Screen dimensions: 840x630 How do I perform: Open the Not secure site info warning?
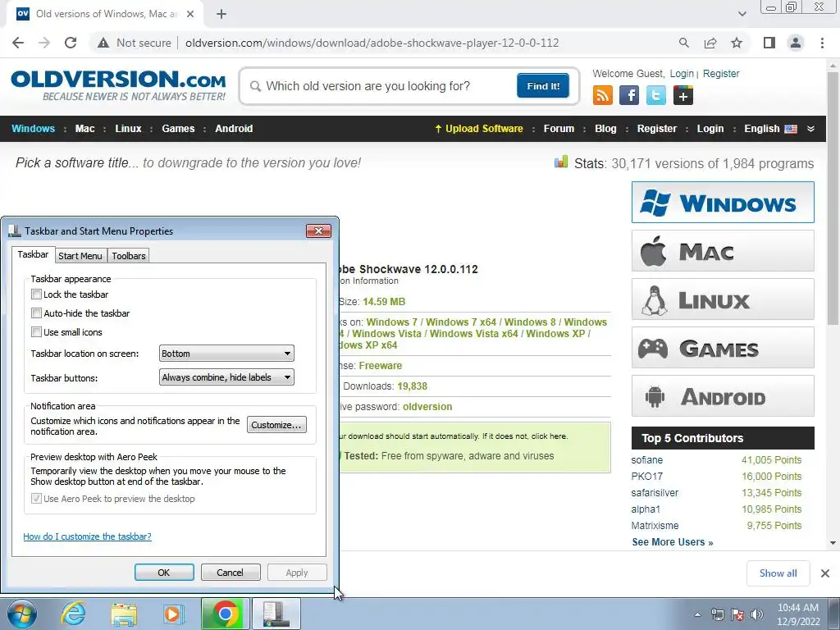(135, 43)
